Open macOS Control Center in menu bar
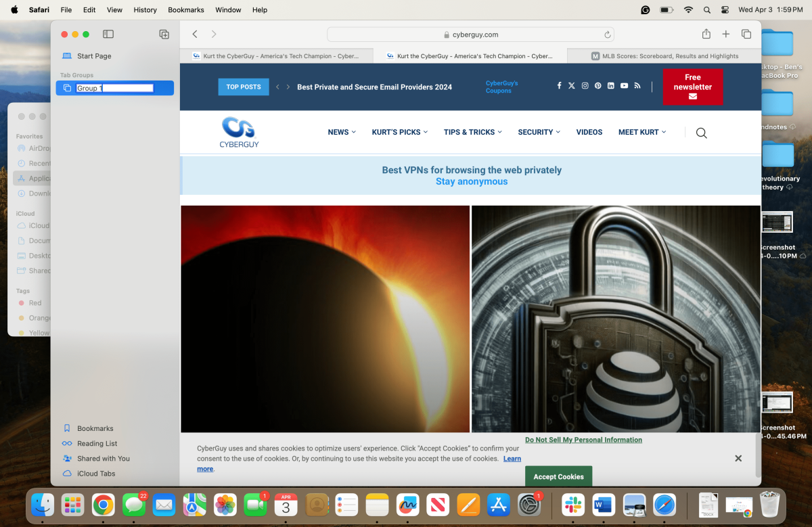The width and height of the screenshot is (812, 527). pos(725,10)
